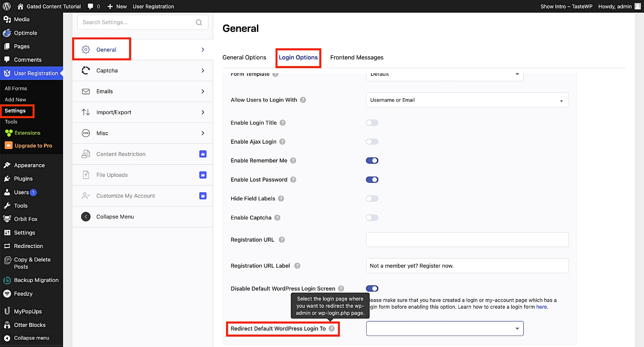Click help icon next to Enable Ajax Login
The height and width of the screenshot is (347, 644).
[x=282, y=142]
